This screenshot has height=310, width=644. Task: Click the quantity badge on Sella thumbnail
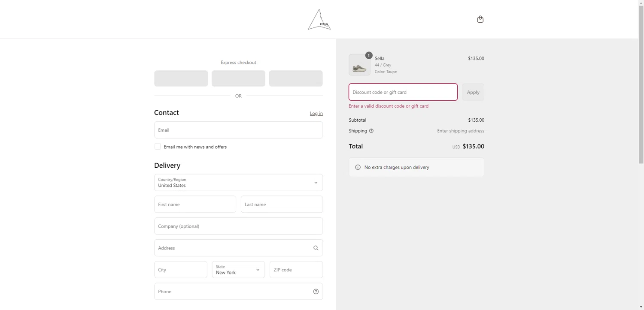368,55
